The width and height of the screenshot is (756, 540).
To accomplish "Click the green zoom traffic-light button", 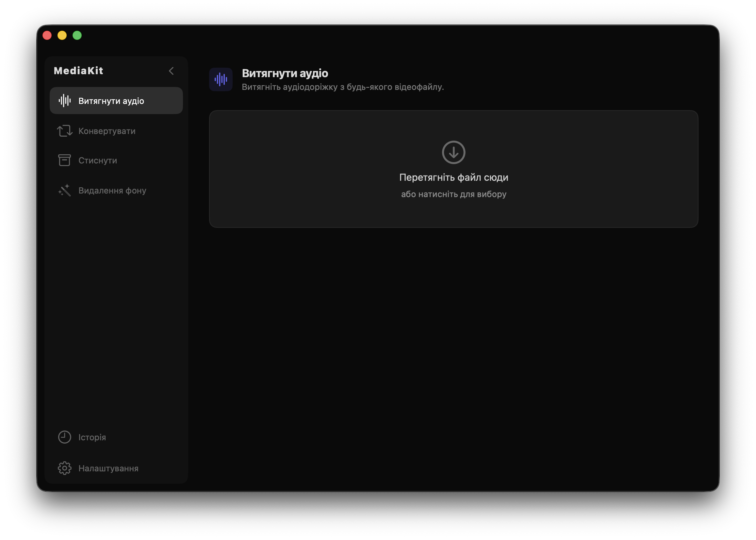I will pyautogui.click(x=77, y=35).
